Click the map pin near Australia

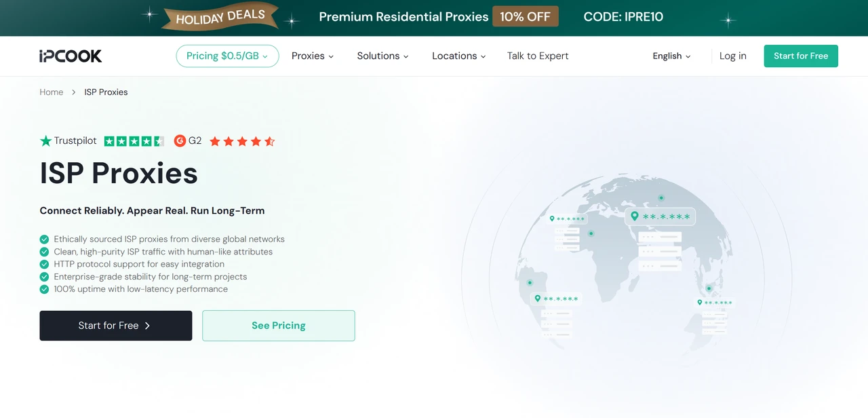click(x=701, y=301)
